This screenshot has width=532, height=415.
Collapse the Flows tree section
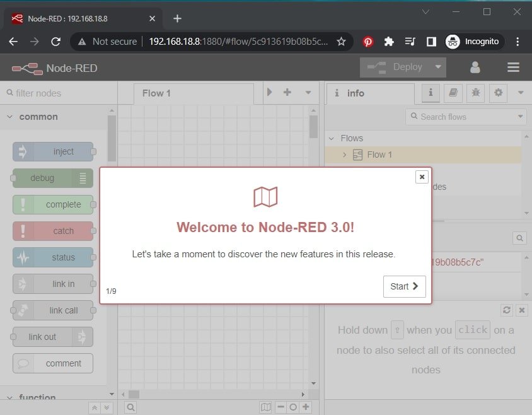pyautogui.click(x=332, y=139)
